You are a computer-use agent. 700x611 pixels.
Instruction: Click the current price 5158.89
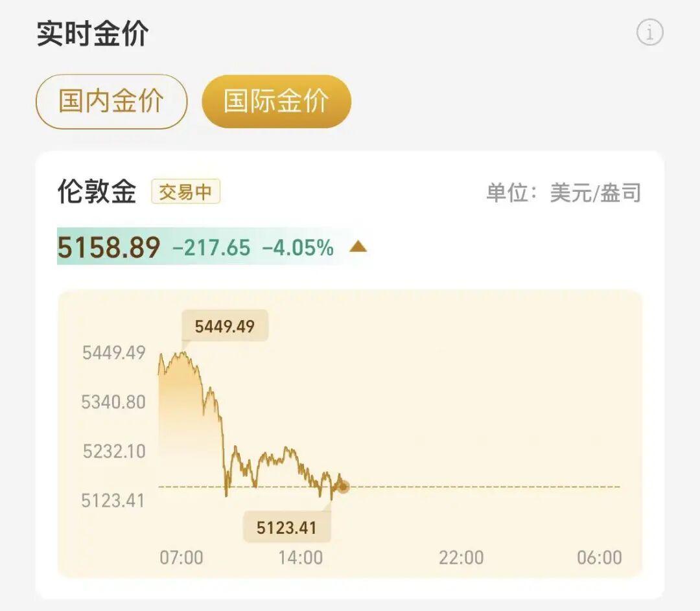[109, 247]
